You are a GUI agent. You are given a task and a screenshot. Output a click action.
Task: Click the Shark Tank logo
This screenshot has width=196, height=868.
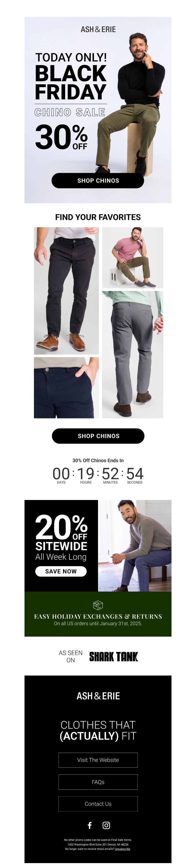tap(114, 656)
